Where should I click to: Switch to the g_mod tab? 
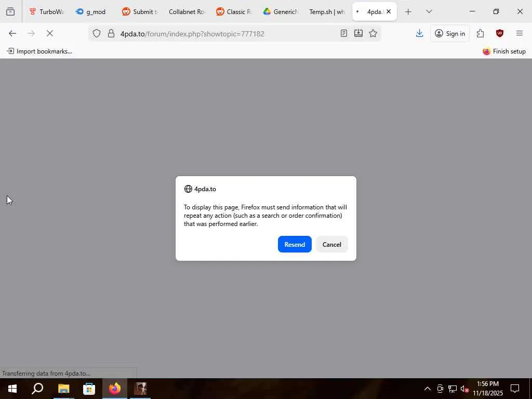point(91,11)
